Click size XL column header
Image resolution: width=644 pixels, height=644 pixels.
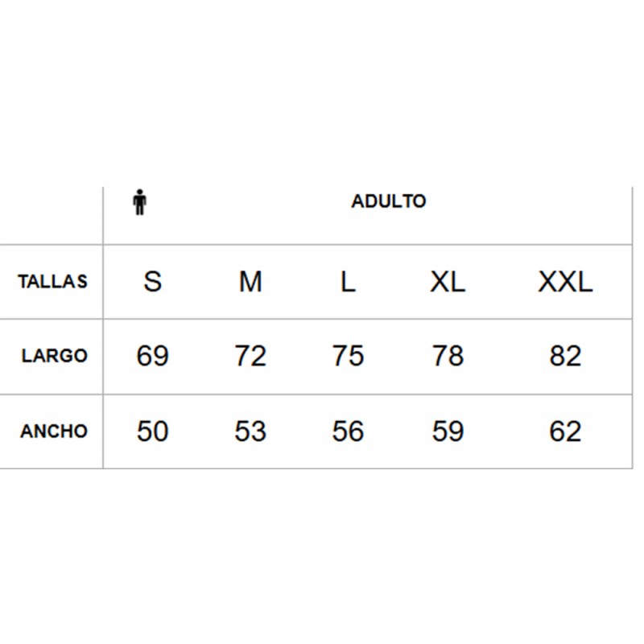tap(448, 282)
